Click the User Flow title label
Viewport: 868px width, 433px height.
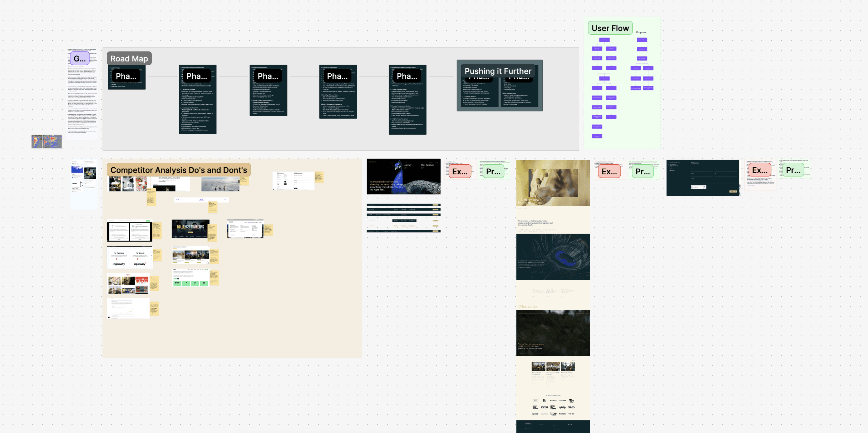point(610,28)
